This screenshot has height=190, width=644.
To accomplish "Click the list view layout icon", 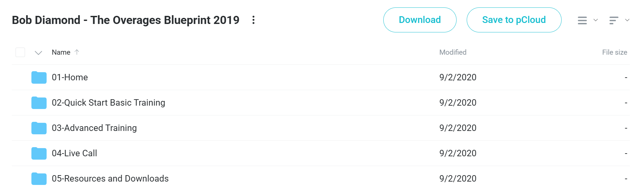I will (x=582, y=20).
